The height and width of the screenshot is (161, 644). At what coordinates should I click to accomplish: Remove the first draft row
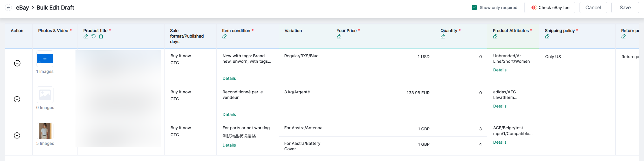[17, 63]
